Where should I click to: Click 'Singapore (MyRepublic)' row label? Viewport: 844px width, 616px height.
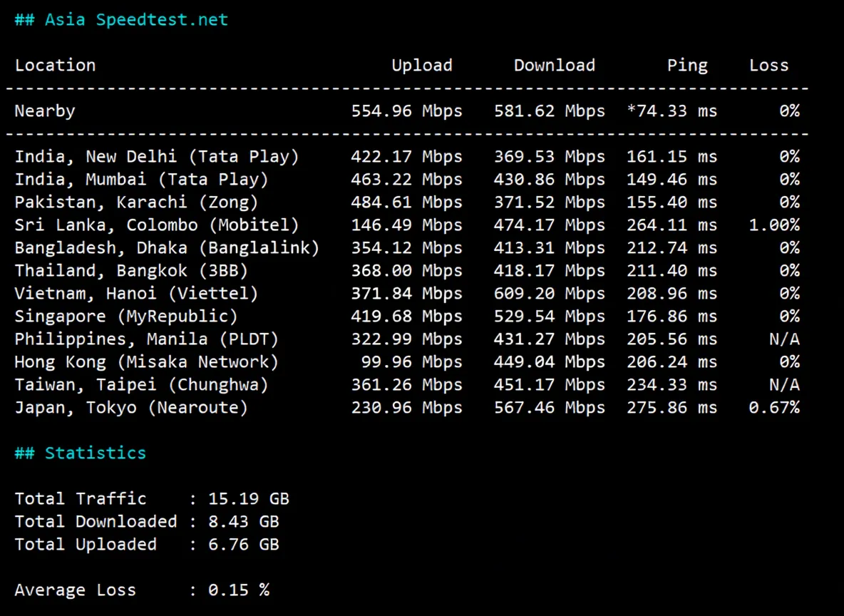(126, 317)
